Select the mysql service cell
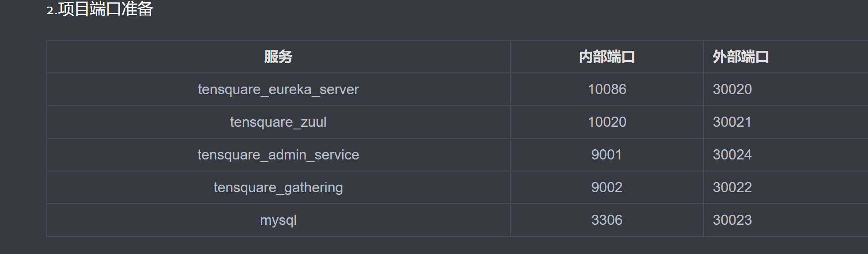This screenshot has height=254, width=868. (278, 220)
